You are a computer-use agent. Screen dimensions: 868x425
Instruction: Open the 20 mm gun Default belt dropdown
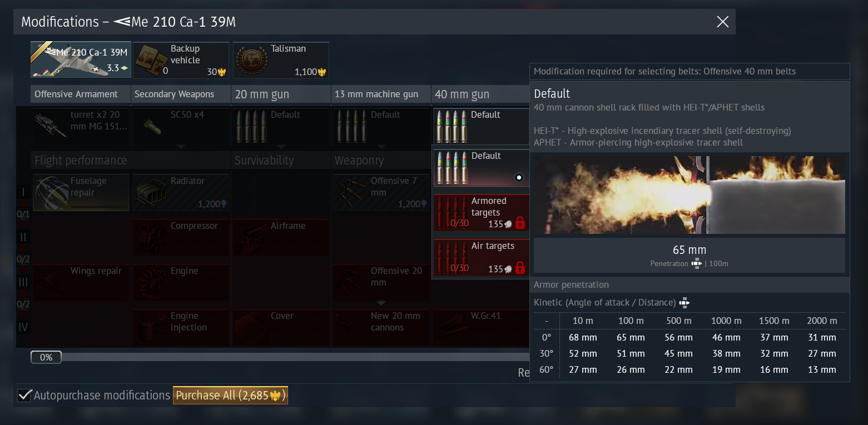[281, 126]
